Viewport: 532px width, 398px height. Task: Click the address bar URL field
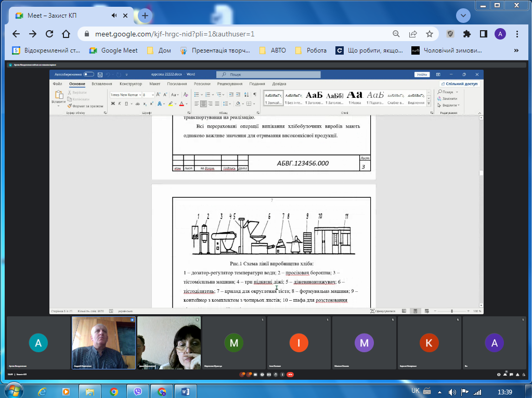(x=234, y=34)
